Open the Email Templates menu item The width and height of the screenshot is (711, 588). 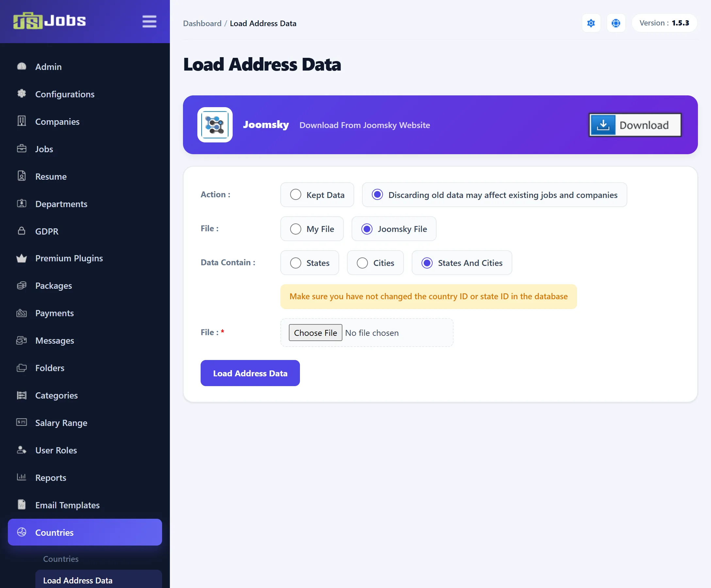[85, 505]
